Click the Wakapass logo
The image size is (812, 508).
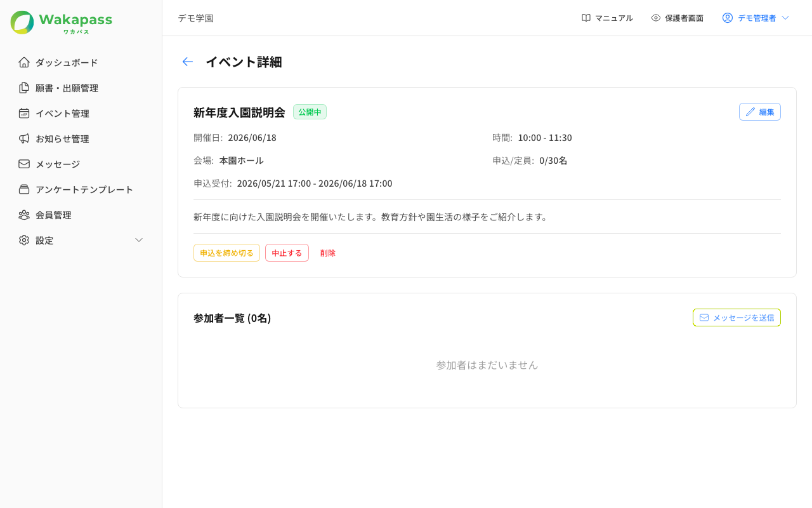pyautogui.click(x=62, y=22)
